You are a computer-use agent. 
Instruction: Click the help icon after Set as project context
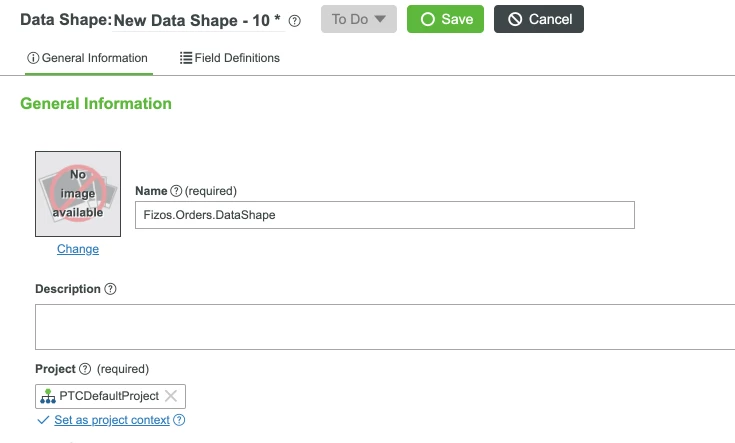pos(180,420)
